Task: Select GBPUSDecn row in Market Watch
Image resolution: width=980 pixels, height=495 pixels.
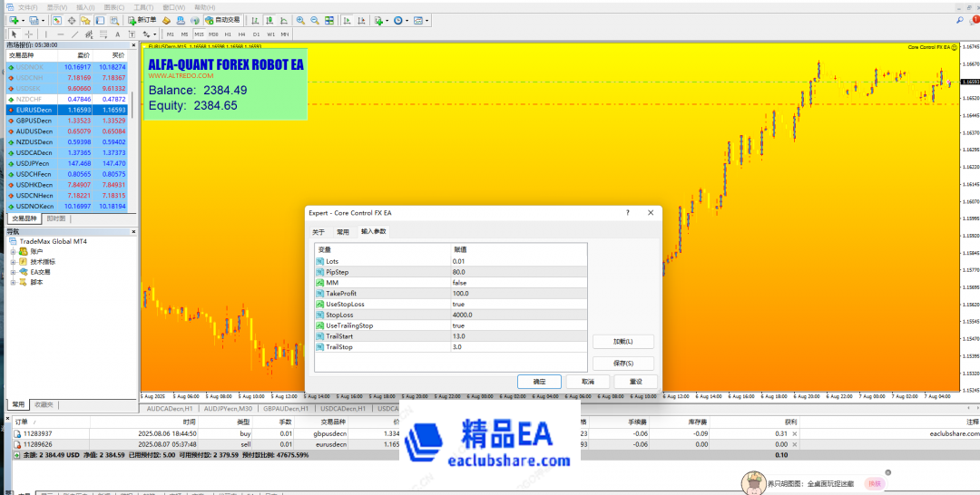Action: coord(67,121)
